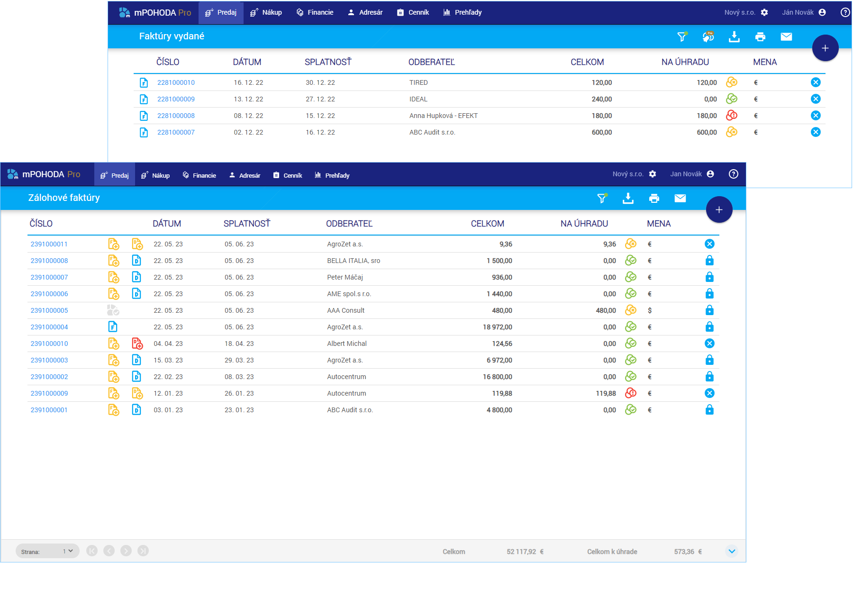
Task: Open filter in Zálohové faktúry toolbar
Action: 602,198
